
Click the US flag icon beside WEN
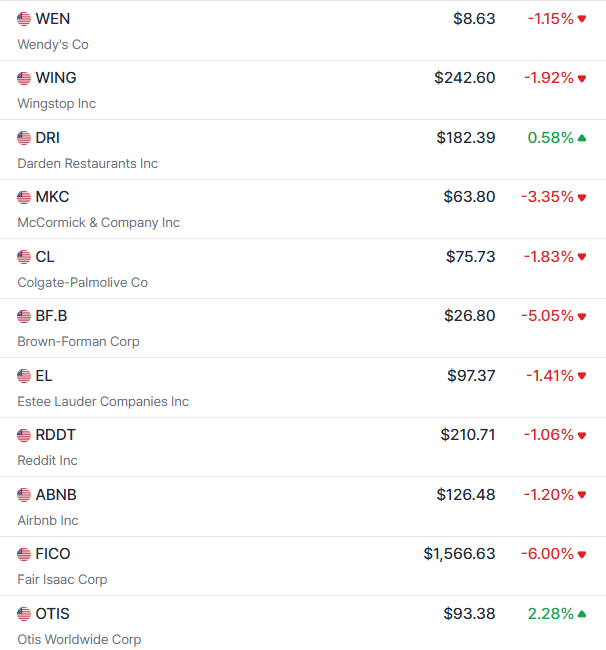click(24, 19)
